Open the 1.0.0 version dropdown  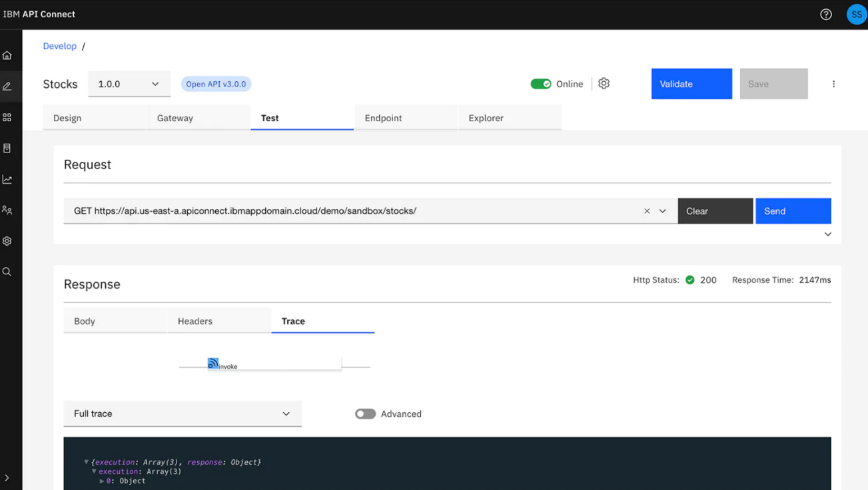click(129, 84)
